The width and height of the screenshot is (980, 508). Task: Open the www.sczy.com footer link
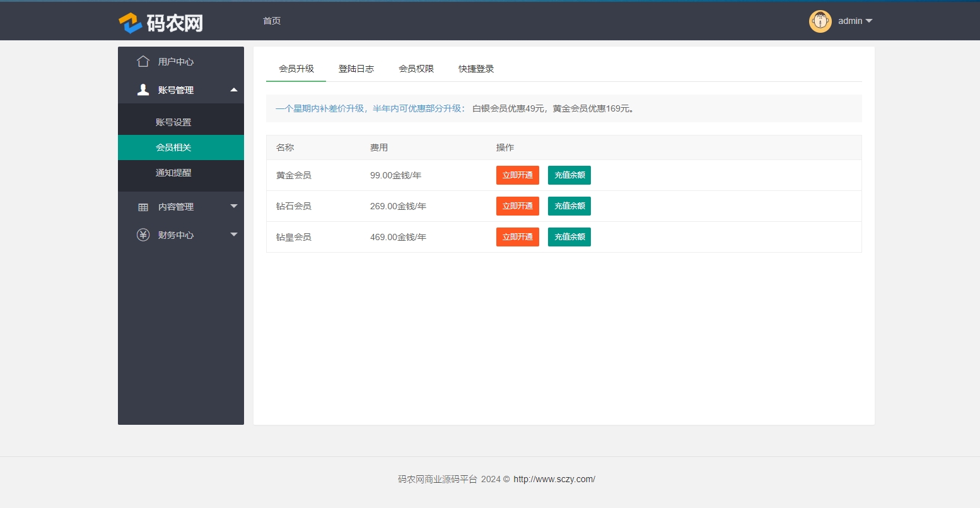pyautogui.click(x=554, y=479)
